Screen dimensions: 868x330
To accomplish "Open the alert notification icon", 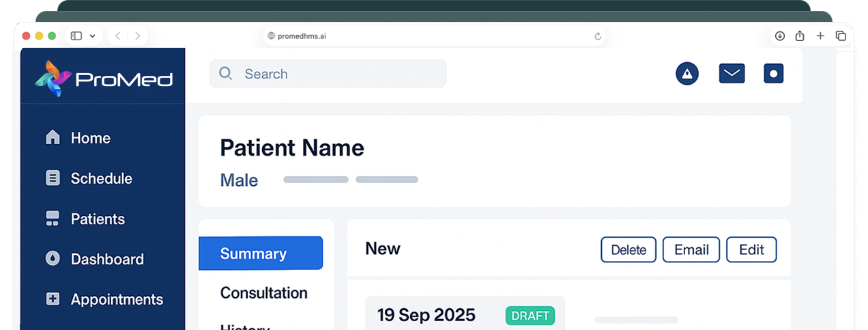I will (687, 74).
